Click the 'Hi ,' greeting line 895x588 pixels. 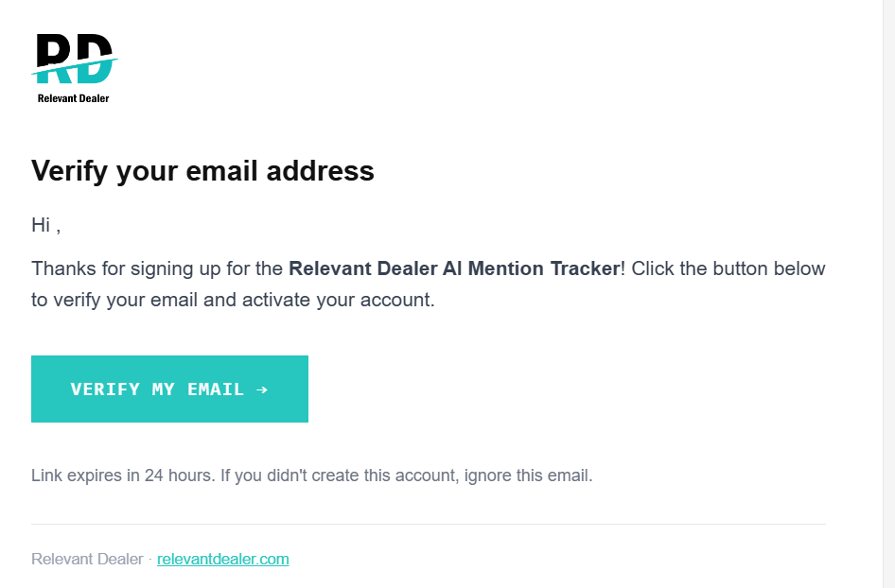pyautogui.click(x=44, y=225)
